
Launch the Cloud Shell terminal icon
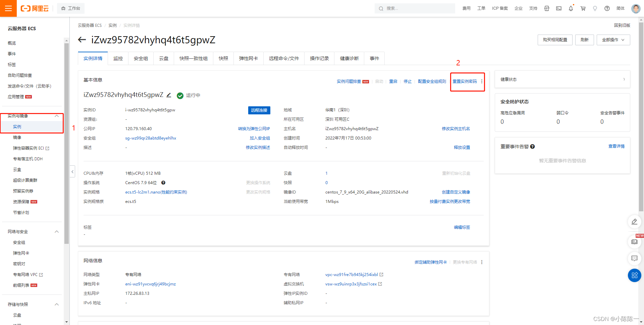559,8
